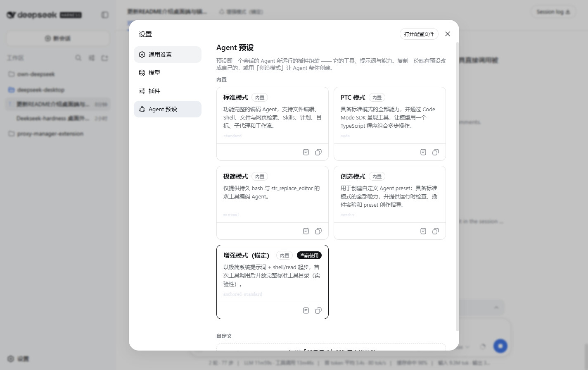Click the search icon in workspace header
This screenshot has width=588, height=370.
78,58
